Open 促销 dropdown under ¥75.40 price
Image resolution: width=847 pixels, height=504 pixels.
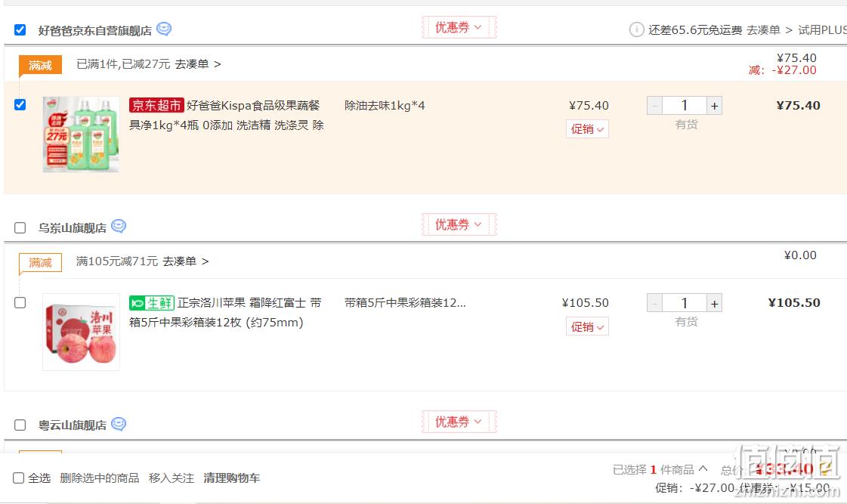pos(587,129)
